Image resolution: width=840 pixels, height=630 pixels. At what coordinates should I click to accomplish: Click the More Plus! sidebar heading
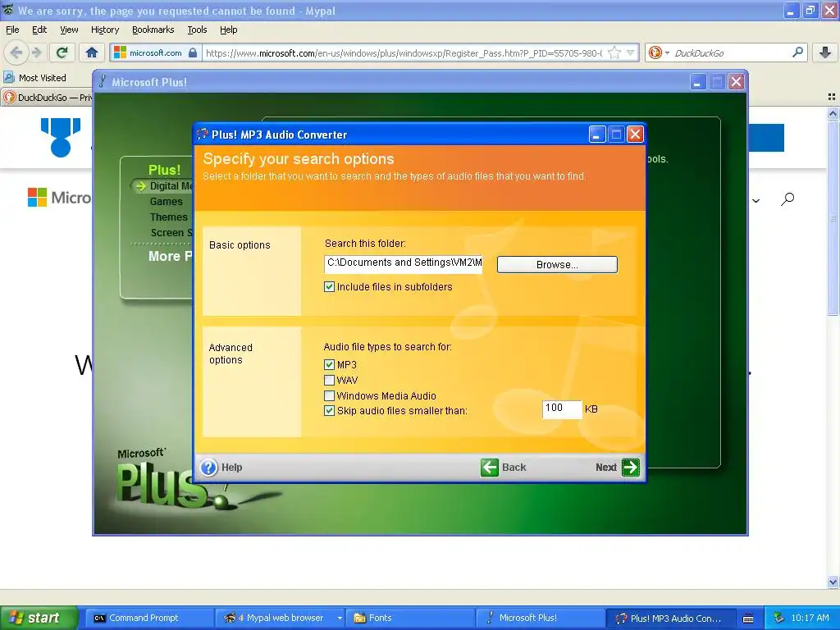pos(170,256)
